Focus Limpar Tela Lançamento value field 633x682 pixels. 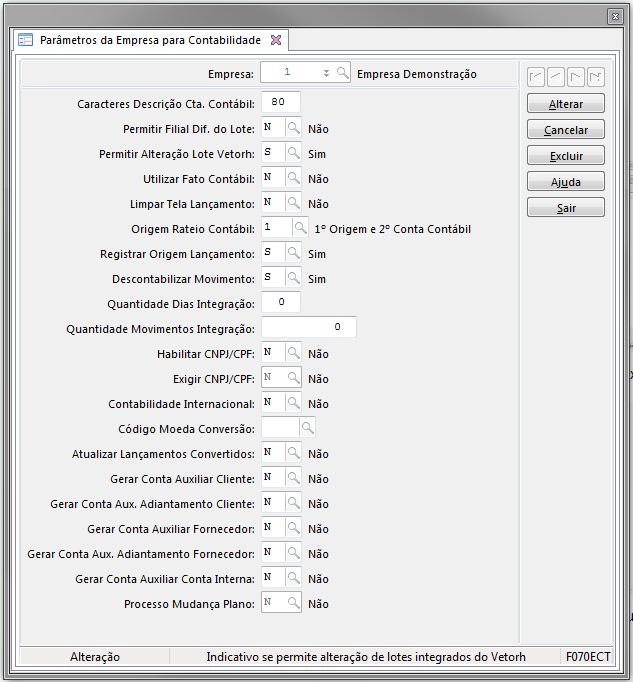274,203
